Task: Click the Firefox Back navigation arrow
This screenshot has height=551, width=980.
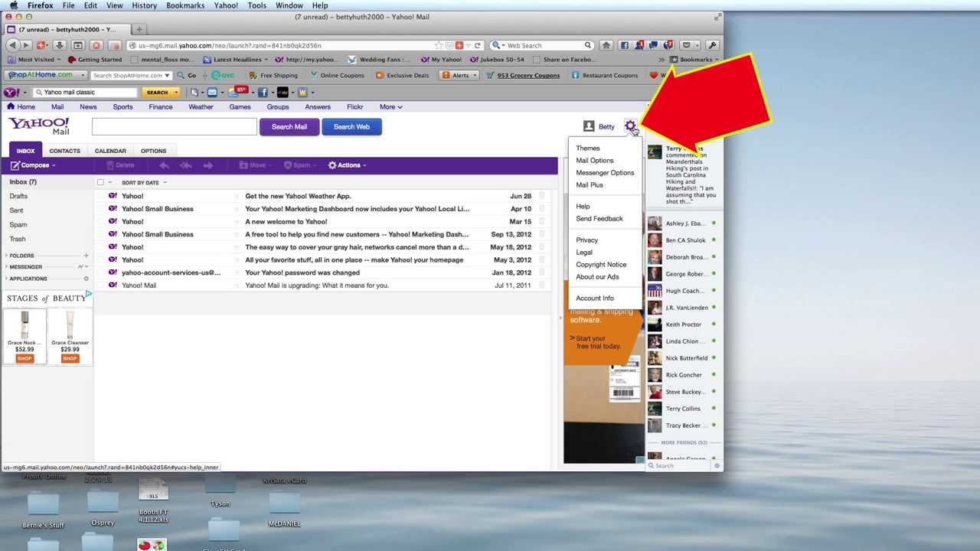Action: click(x=11, y=45)
